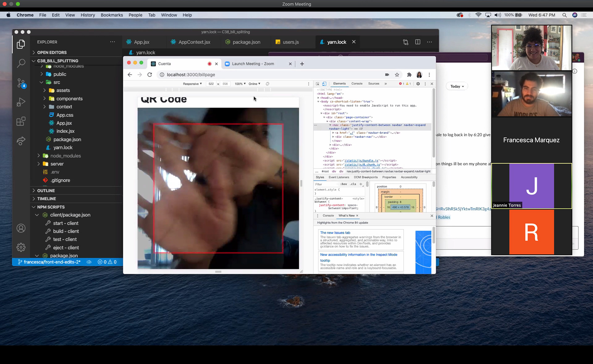
Task: Open 'The new Issues tab' link
Action: click(335, 233)
